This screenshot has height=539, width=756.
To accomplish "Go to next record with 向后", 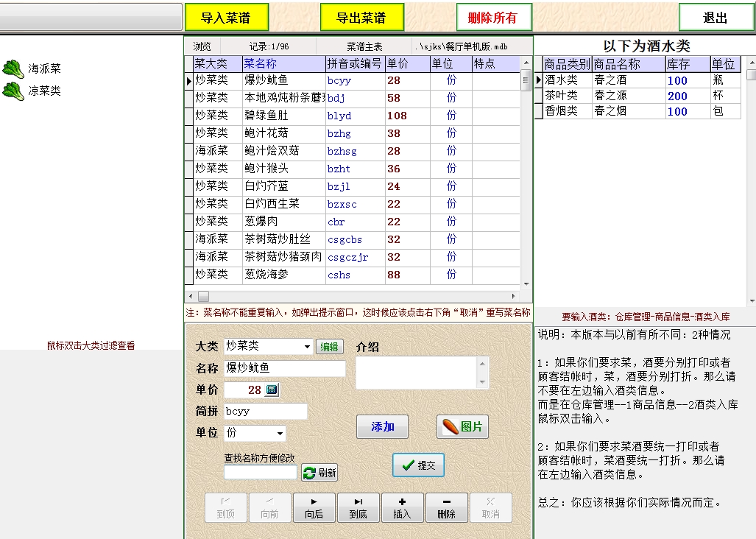I will 314,507.
